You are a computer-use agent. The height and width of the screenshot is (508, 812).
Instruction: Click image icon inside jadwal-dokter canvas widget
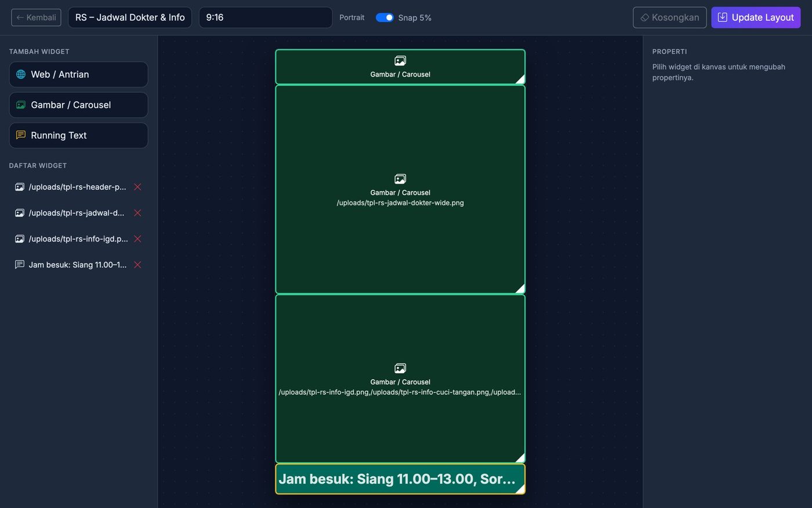click(400, 179)
